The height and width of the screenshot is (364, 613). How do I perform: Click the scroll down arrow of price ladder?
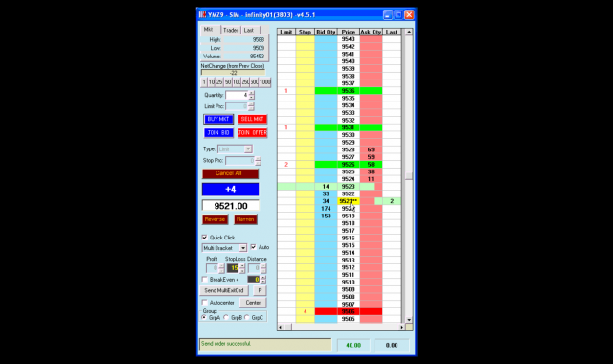409,320
